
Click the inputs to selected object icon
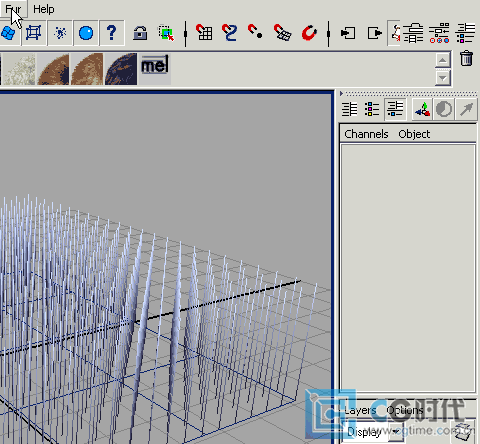coord(348,33)
